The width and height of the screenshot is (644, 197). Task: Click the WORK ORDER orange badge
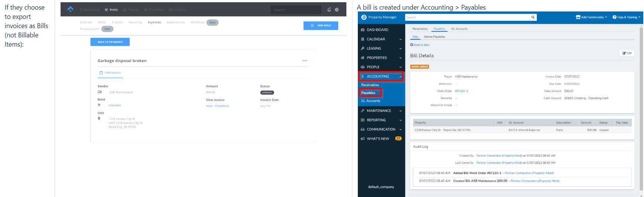pos(419,67)
